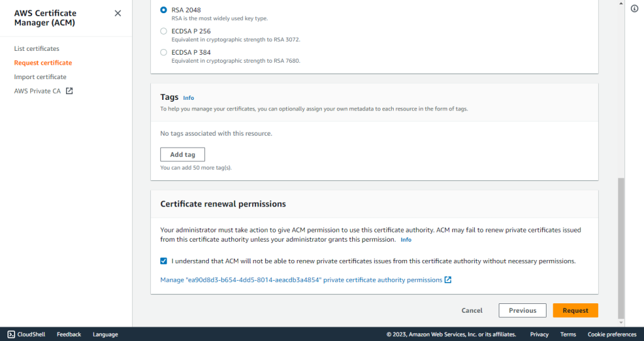Viewport: 644px width, 341px height.
Task: Click the Add tag button
Action: (x=182, y=154)
